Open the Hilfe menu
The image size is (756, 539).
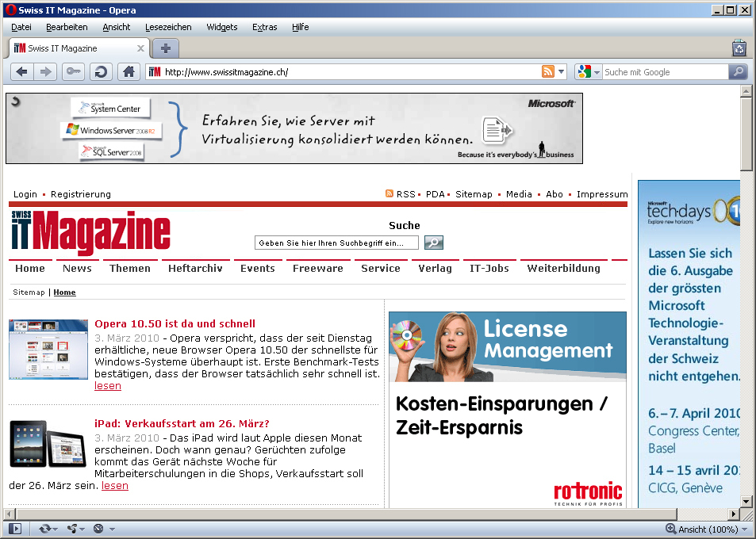click(301, 27)
